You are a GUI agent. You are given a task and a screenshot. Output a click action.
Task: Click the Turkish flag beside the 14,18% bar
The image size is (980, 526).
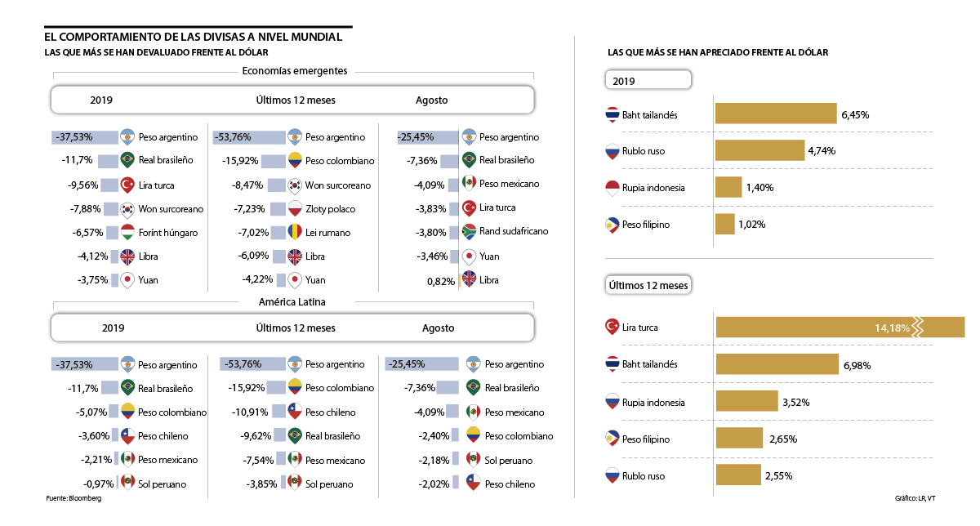pos(611,328)
